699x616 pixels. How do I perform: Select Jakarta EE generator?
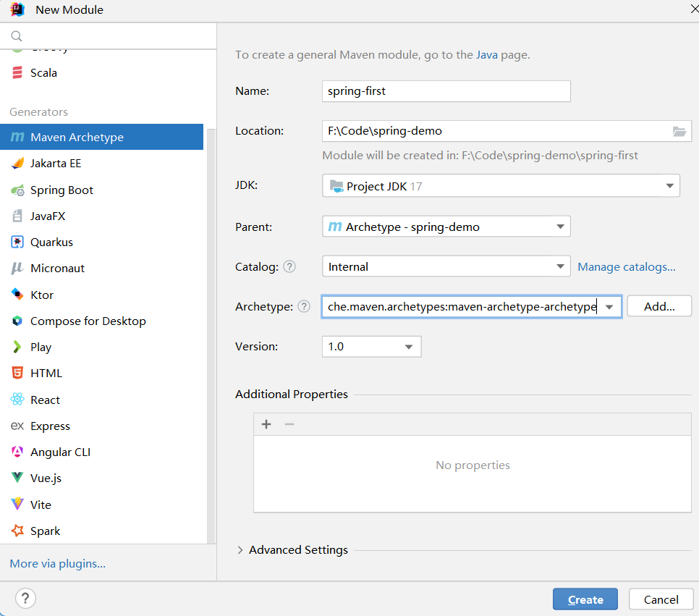pos(101,164)
